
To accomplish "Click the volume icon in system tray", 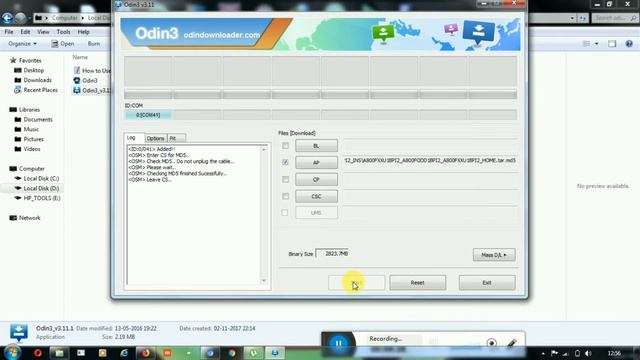I will (588, 353).
